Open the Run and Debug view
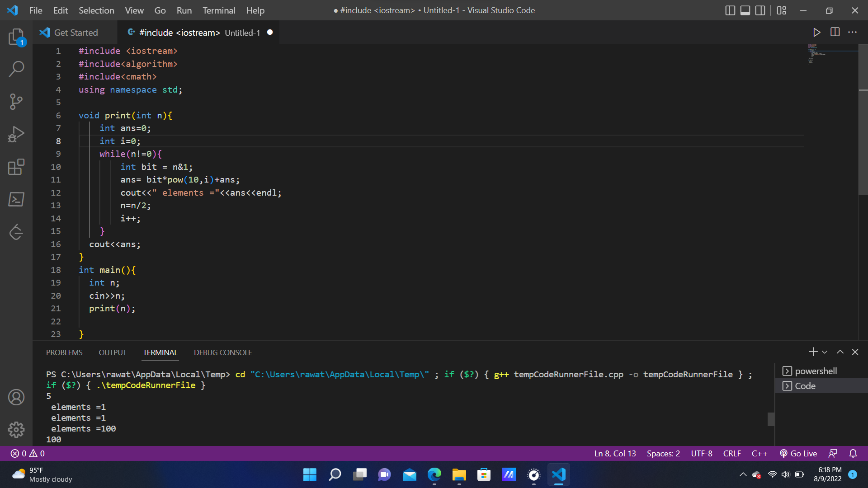The height and width of the screenshot is (488, 868). pyautogui.click(x=16, y=134)
